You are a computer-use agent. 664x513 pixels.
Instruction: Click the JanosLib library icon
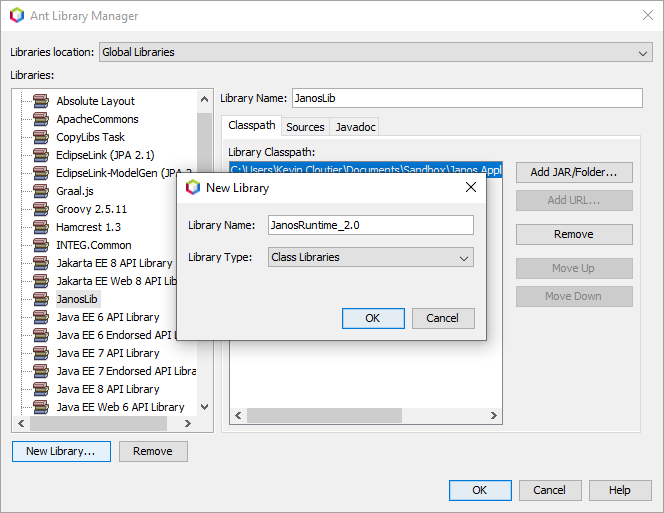[41, 299]
